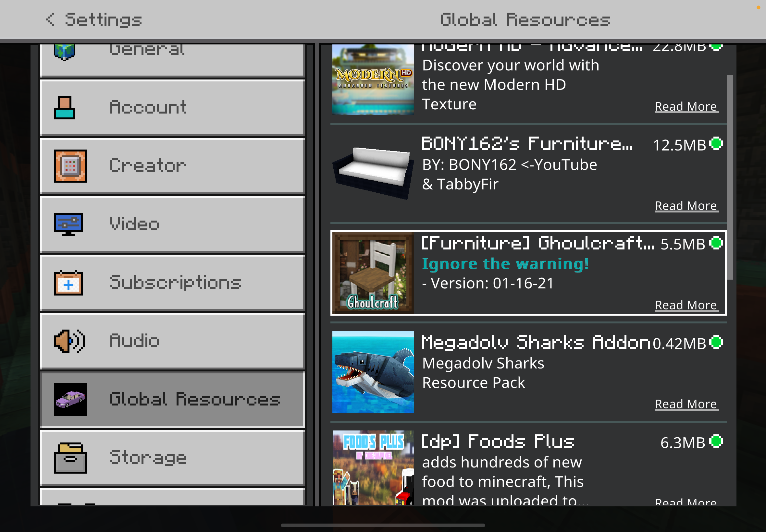Open Read More for Megadolv Sharks Addon

pos(686,404)
